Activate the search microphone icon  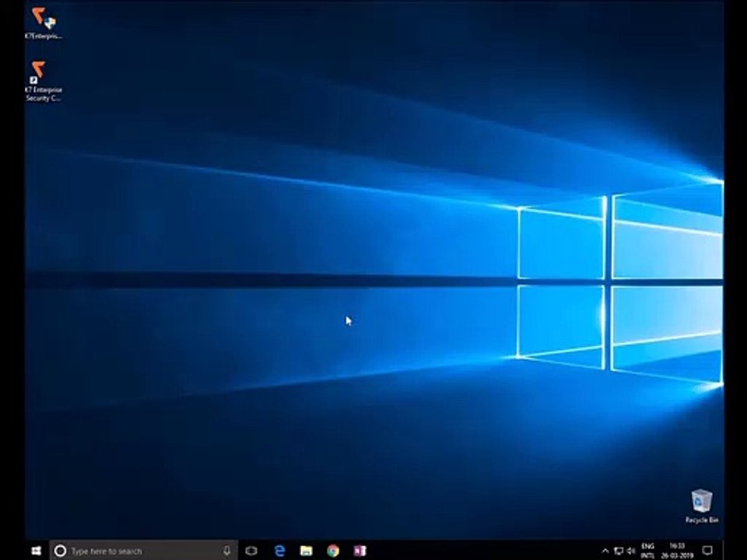[226, 551]
